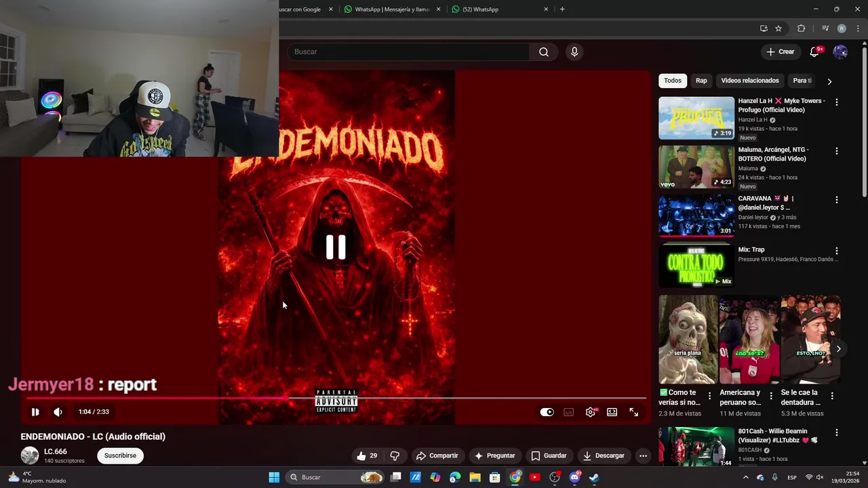Open options menu for CARAVANA video

(x=836, y=200)
